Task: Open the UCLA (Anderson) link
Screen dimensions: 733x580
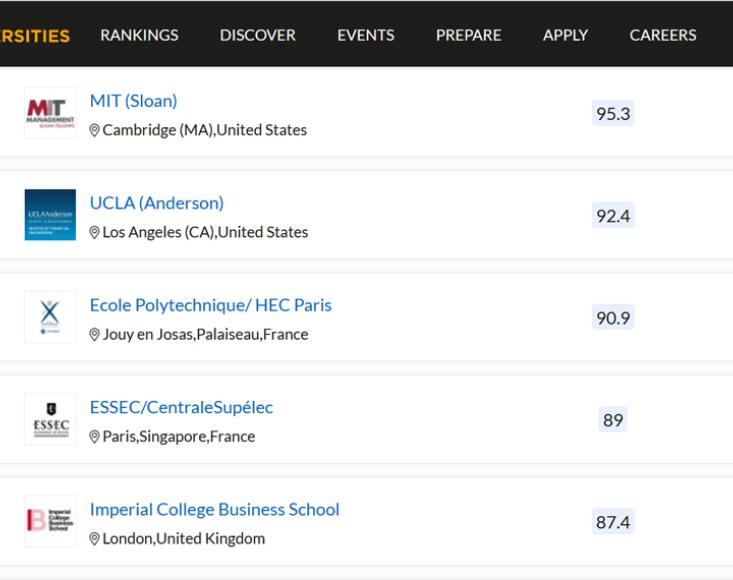Action: tap(157, 203)
